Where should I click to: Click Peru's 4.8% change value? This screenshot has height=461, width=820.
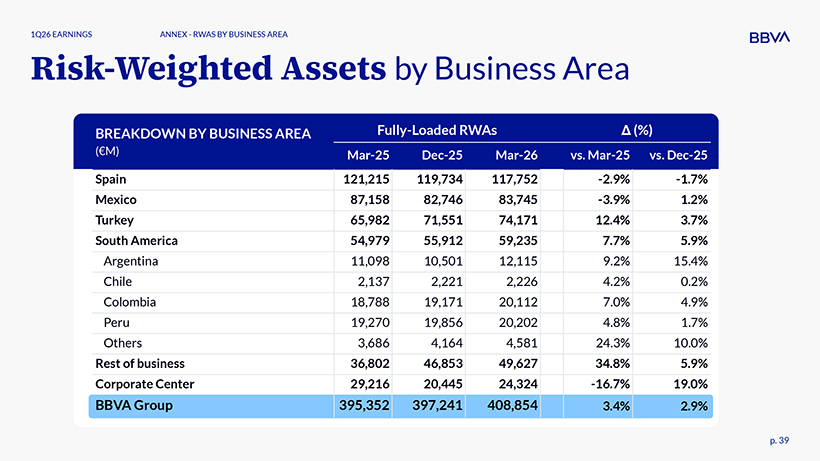click(617, 322)
